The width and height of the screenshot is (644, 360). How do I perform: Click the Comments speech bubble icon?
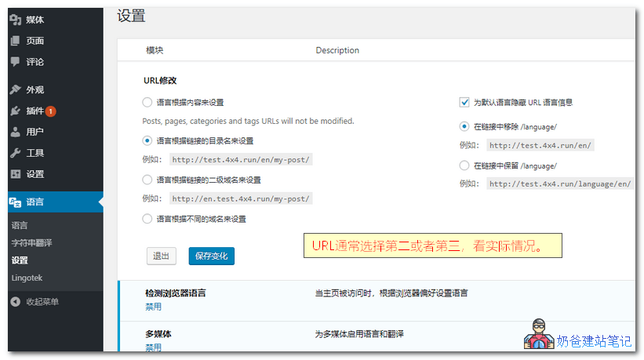tap(15, 62)
